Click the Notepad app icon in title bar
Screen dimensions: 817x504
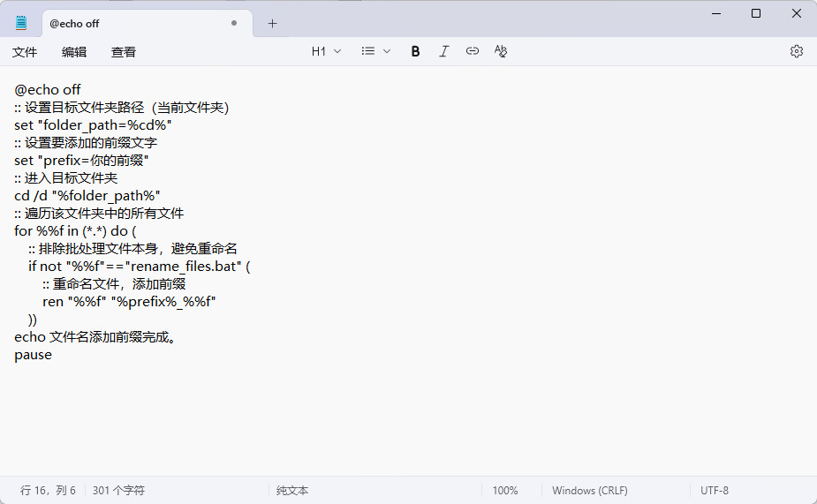coord(21,23)
